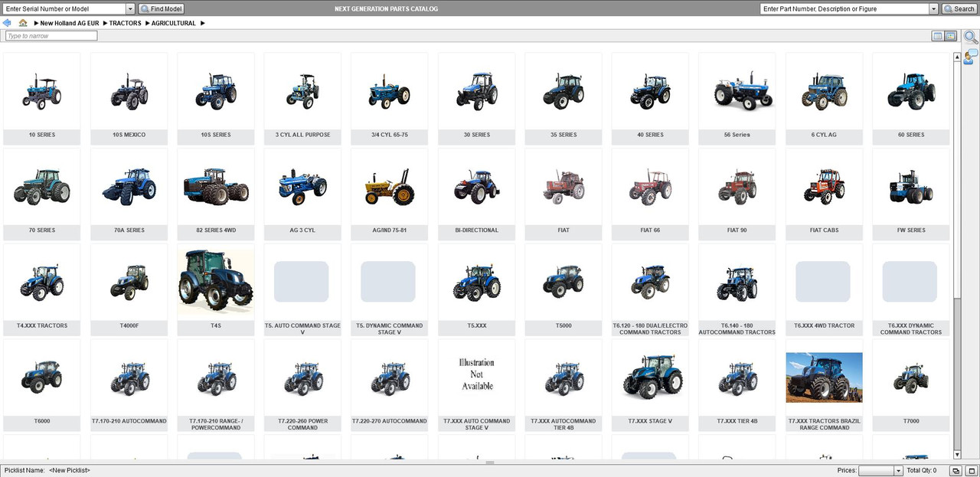
Task: Open the serial number or model dropdown arrow
Action: (x=130, y=9)
